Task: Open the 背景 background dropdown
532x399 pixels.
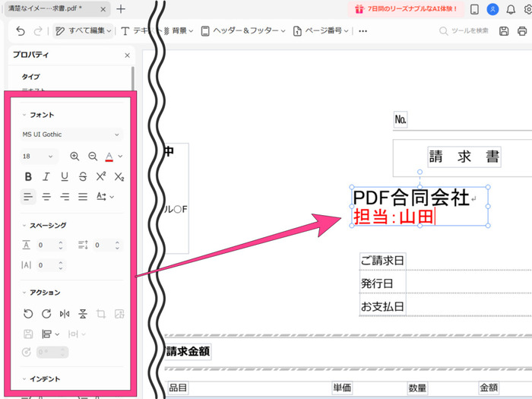Action: 179,31
